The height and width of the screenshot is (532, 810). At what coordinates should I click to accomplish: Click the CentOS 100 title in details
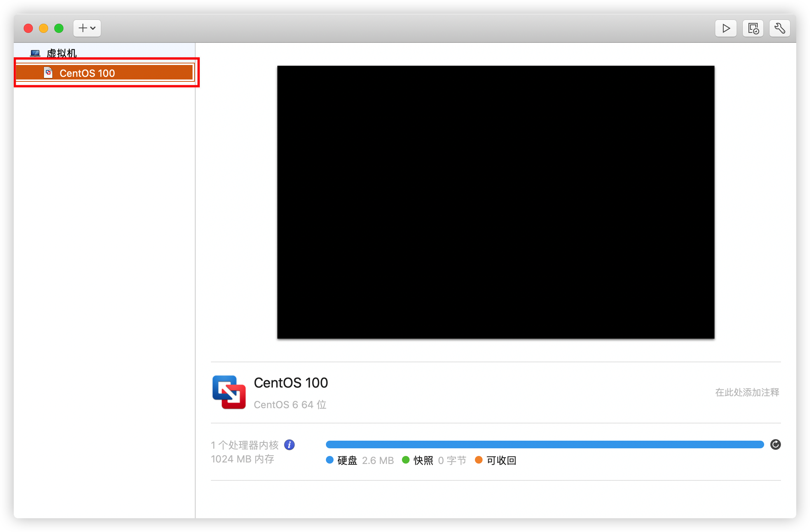pos(291,383)
